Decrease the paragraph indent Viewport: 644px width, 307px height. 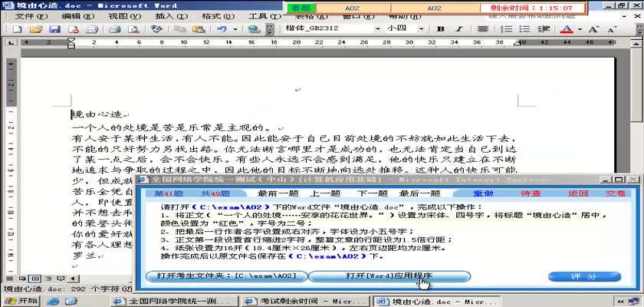click(x=544, y=29)
